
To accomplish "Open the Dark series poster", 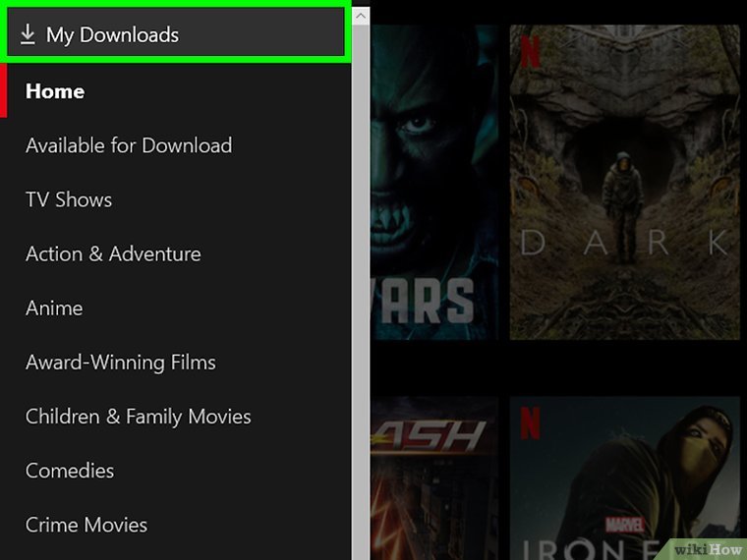I will click(x=624, y=182).
